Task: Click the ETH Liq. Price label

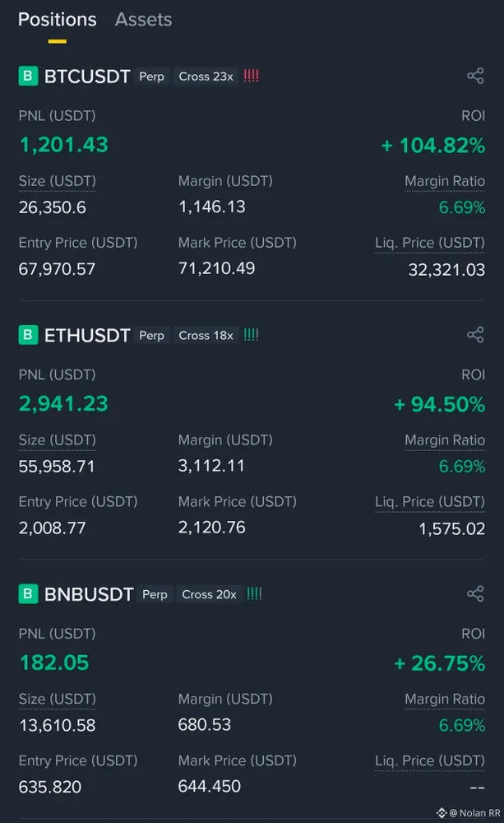Action: [429, 501]
